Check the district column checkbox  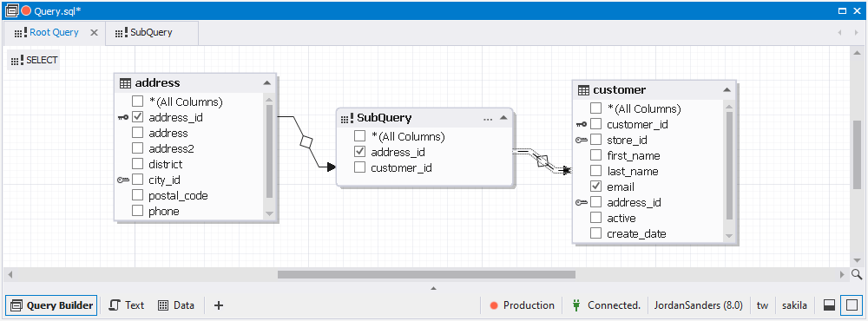tap(137, 164)
